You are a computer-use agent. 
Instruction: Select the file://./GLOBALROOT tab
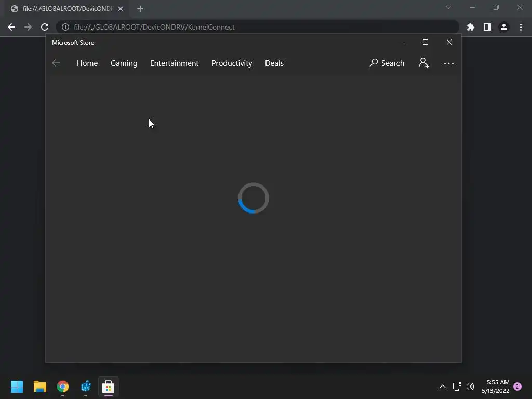pos(66,9)
